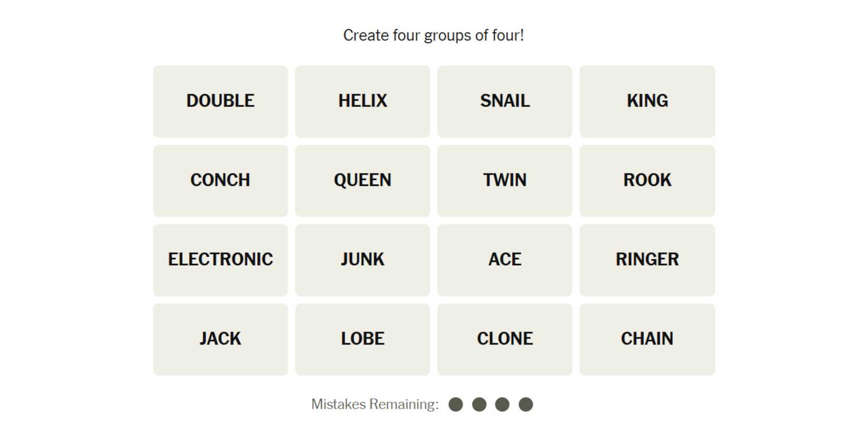Select the CHAIN tile
Viewport: 868px width, 434px height.
[x=647, y=339]
